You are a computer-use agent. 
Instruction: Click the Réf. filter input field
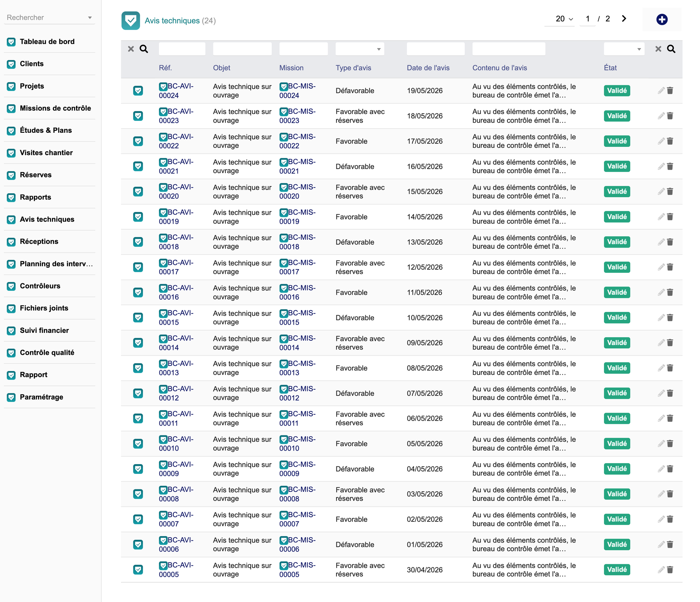182,49
